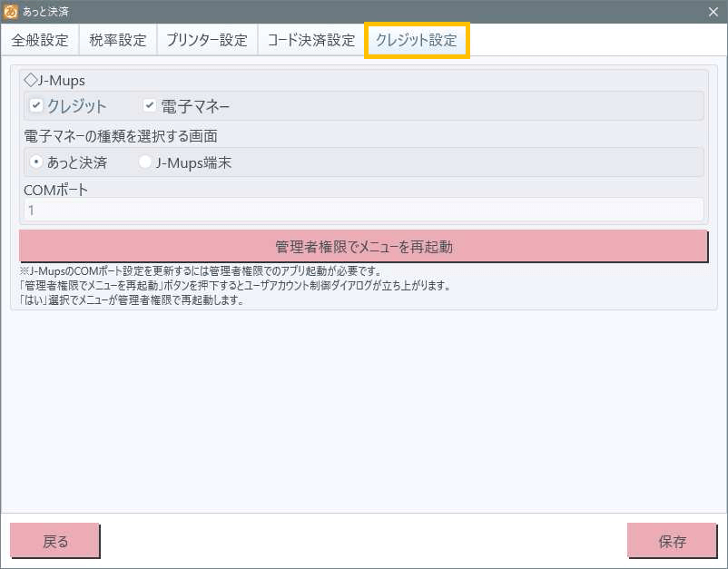Select the あっと決済 radio option

pyautogui.click(x=36, y=162)
